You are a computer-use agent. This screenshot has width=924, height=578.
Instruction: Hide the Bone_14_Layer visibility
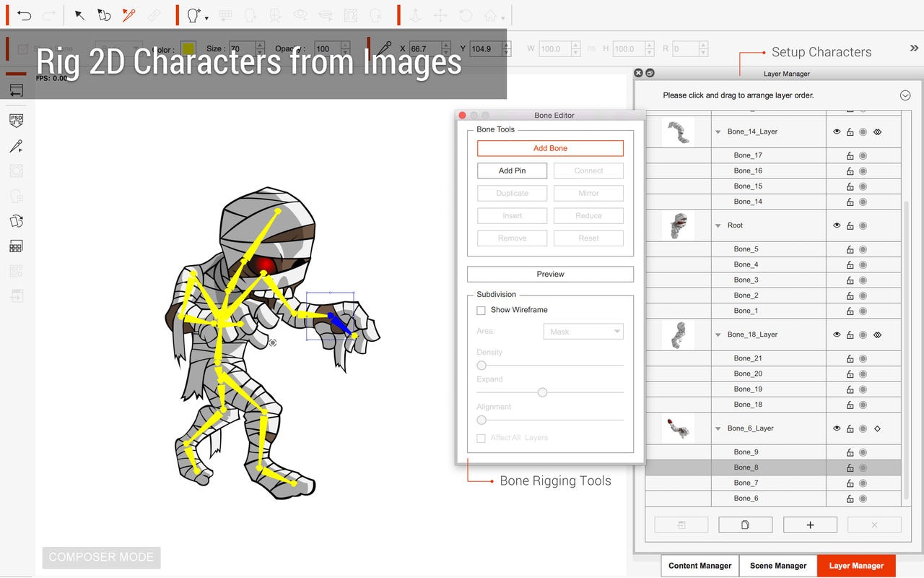pos(837,131)
